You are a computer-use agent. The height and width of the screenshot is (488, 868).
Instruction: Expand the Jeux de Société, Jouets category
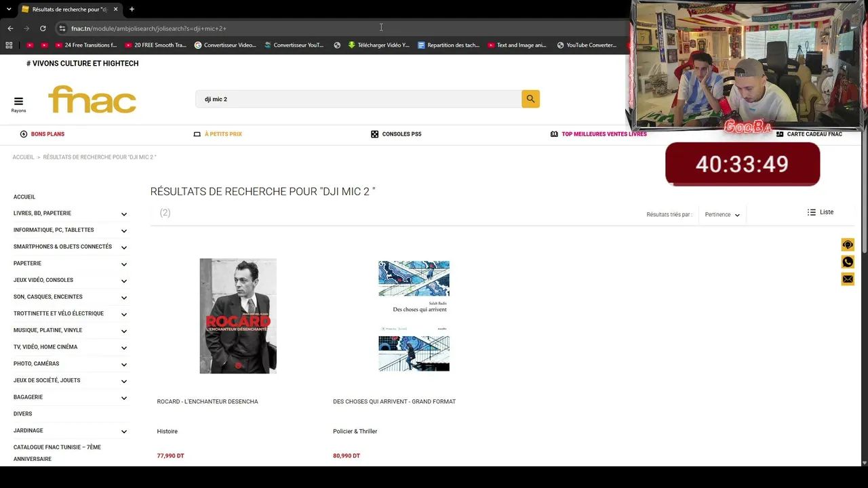coord(124,382)
